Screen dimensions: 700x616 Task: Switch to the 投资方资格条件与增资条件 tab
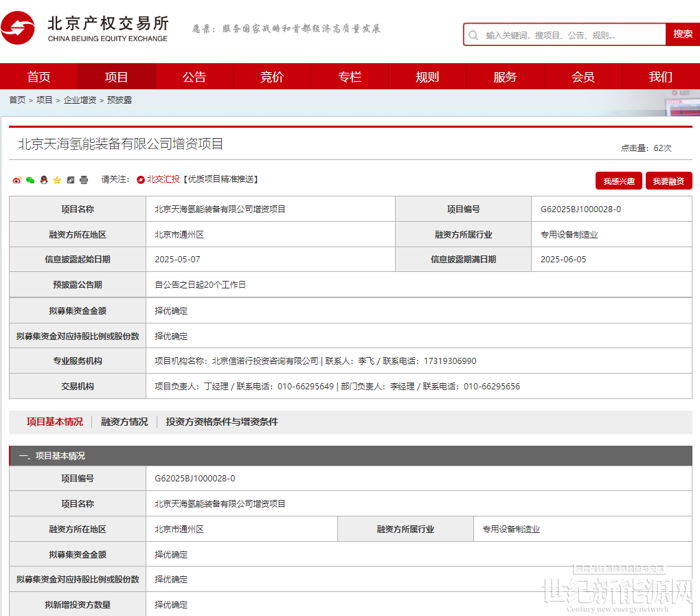[x=222, y=422]
